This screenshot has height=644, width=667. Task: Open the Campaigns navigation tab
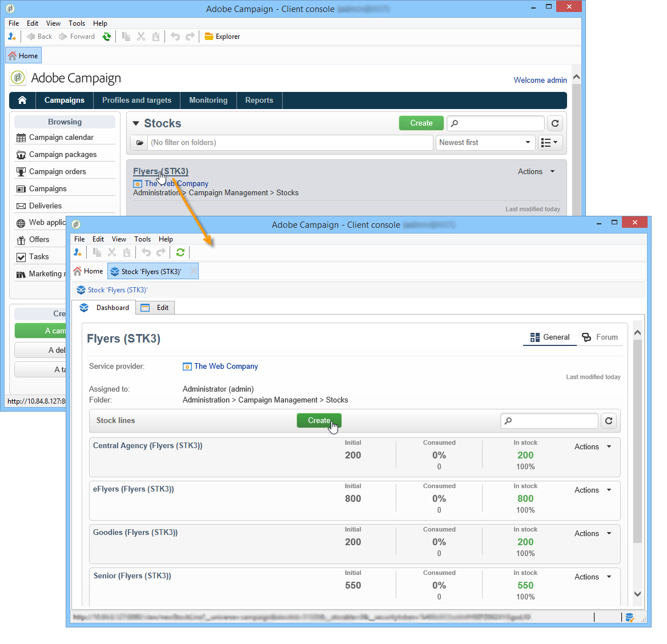tap(64, 100)
